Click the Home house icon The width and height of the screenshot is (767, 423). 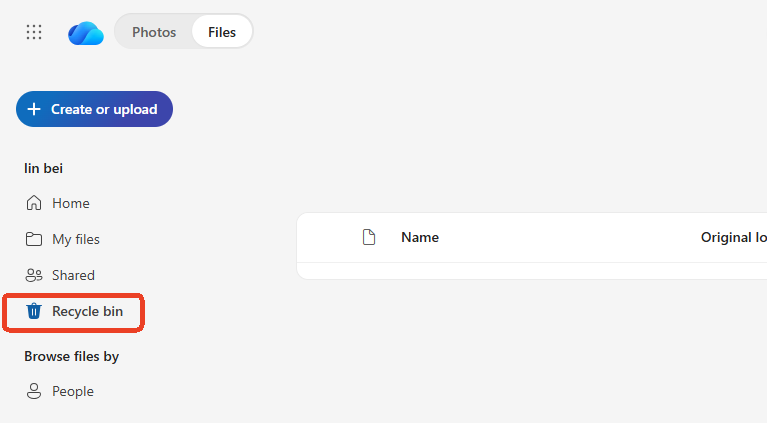pos(34,203)
